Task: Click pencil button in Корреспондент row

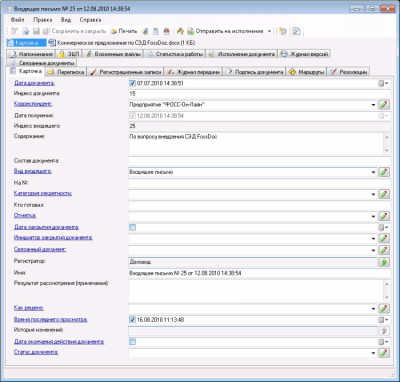Action: click(384, 105)
